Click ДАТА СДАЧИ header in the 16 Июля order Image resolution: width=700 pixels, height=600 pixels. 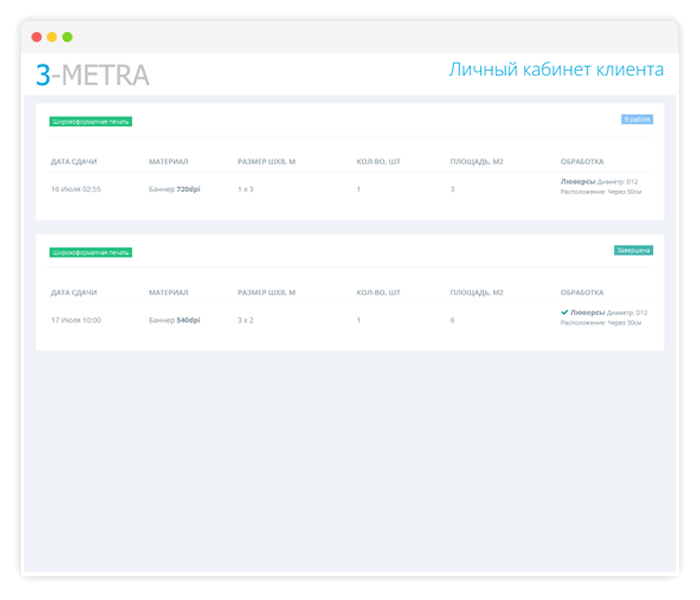(74, 162)
